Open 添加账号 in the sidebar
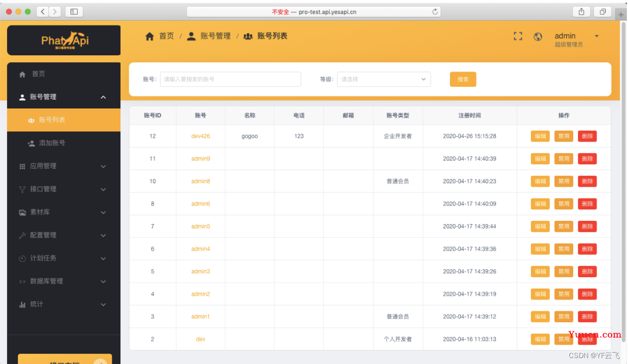 coord(64,143)
